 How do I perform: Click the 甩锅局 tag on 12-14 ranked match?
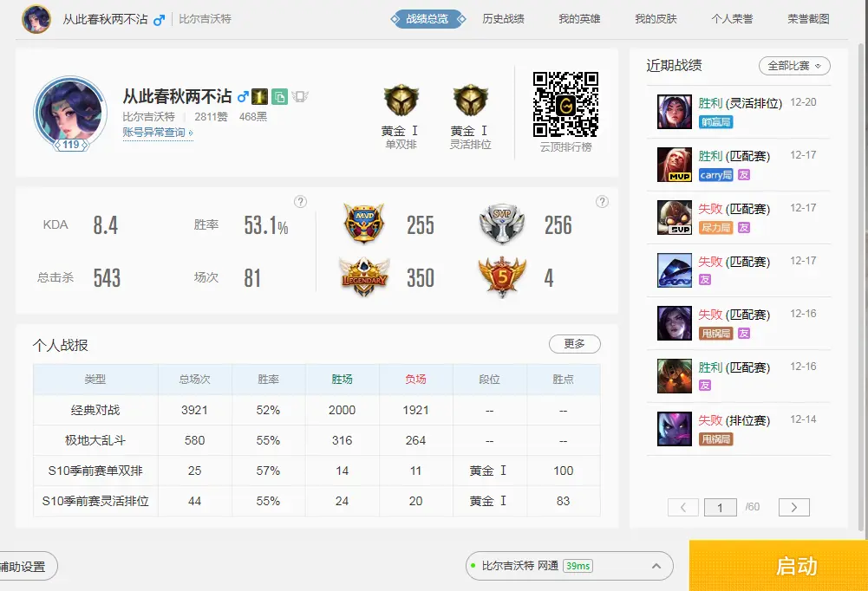coord(715,439)
